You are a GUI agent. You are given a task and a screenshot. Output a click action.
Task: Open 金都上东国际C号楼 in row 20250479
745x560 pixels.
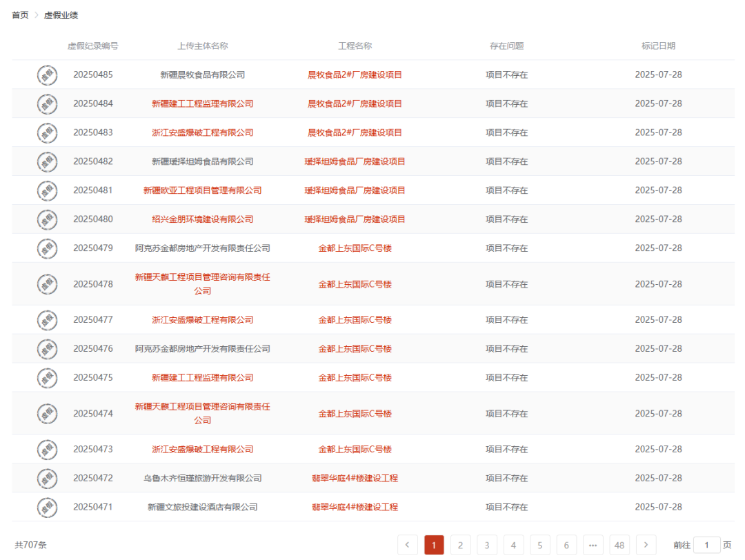(355, 248)
